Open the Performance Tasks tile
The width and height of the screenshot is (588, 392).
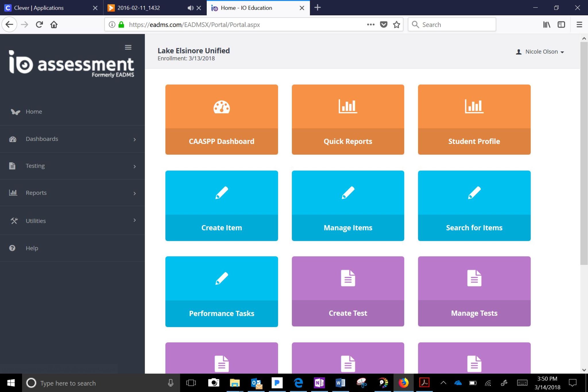tap(221, 291)
